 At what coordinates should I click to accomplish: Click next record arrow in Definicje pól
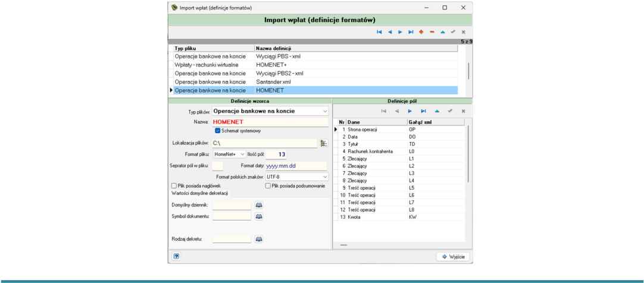coord(409,111)
